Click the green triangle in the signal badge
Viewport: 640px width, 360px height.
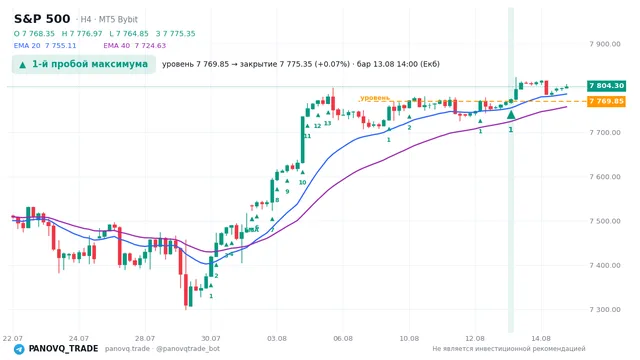pyautogui.click(x=23, y=64)
